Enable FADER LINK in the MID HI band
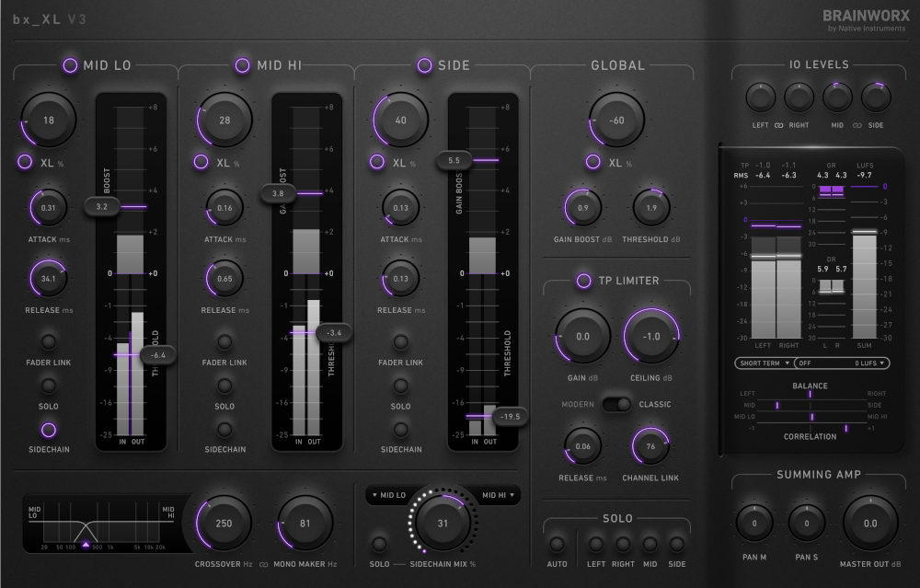Image resolution: width=920 pixels, height=588 pixels. coord(224,340)
